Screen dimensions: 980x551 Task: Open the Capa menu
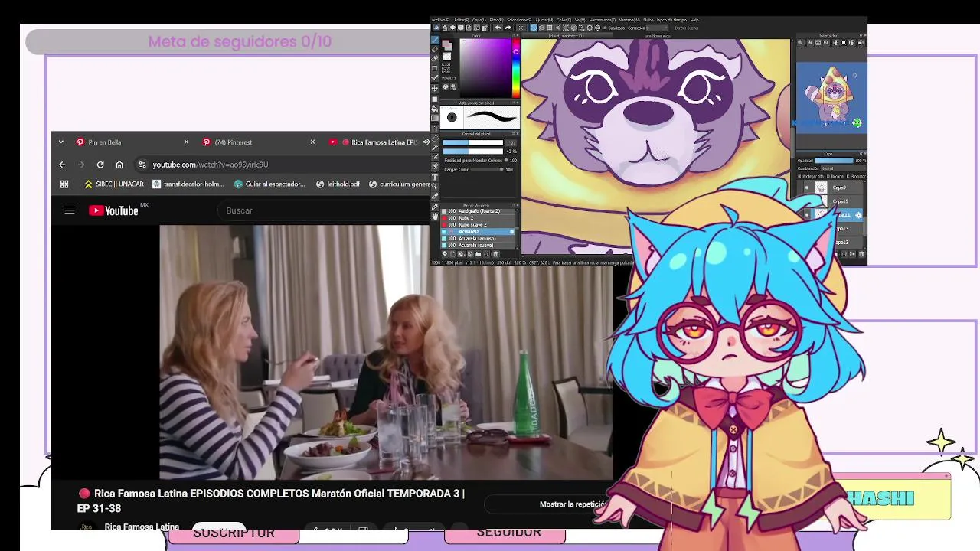[x=479, y=20]
